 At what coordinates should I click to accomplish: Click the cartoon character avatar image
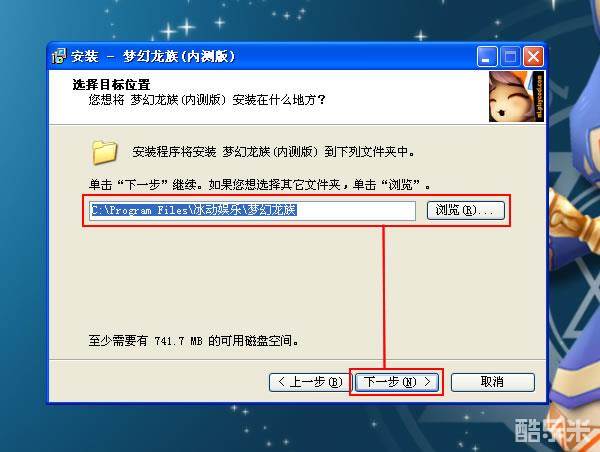pyautogui.click(x=516, y=96)
